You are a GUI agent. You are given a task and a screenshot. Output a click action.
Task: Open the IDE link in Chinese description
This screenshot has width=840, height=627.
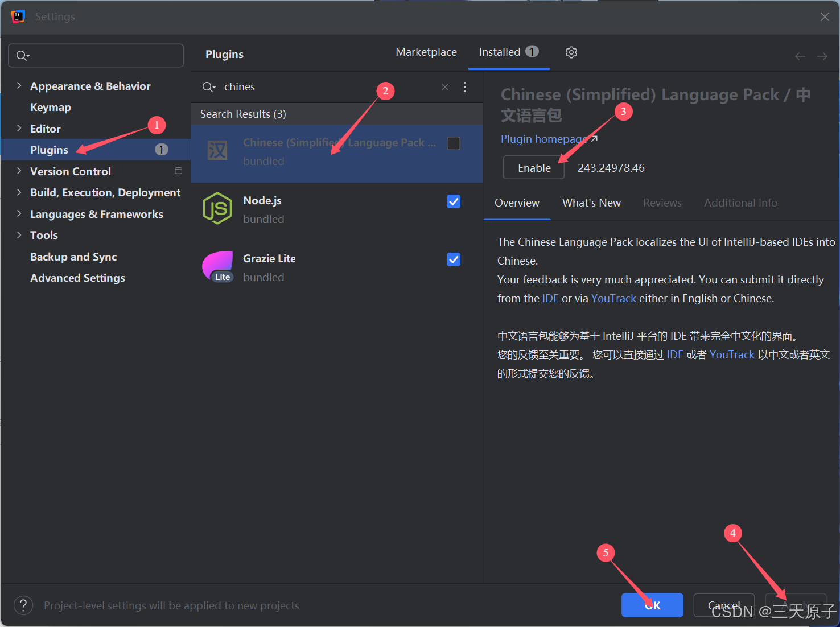pos(675,354)
